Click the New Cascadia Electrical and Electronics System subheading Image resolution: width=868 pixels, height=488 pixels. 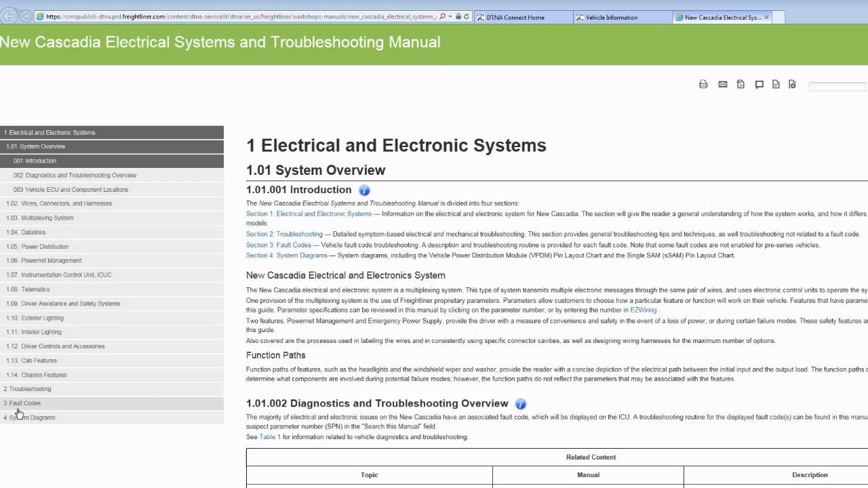point(346,276)
